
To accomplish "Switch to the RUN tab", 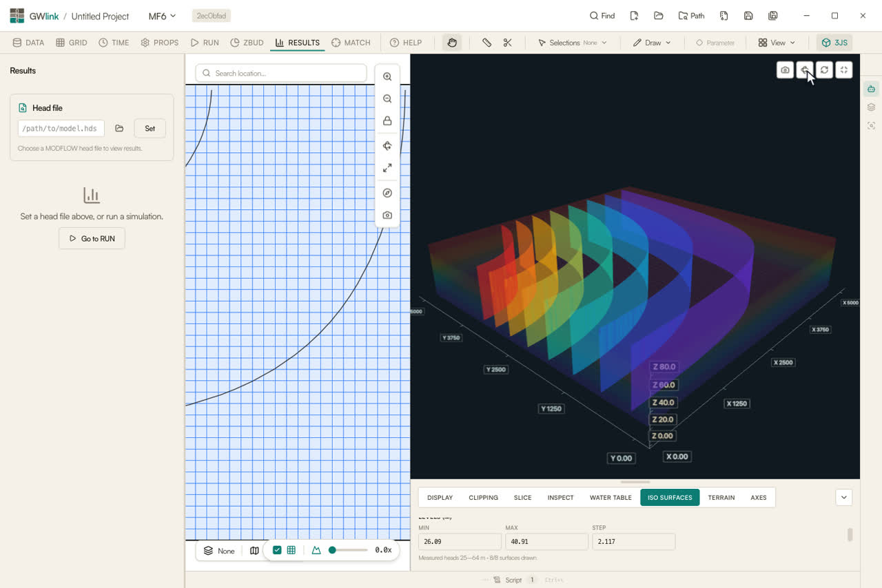I will [205, 43].
